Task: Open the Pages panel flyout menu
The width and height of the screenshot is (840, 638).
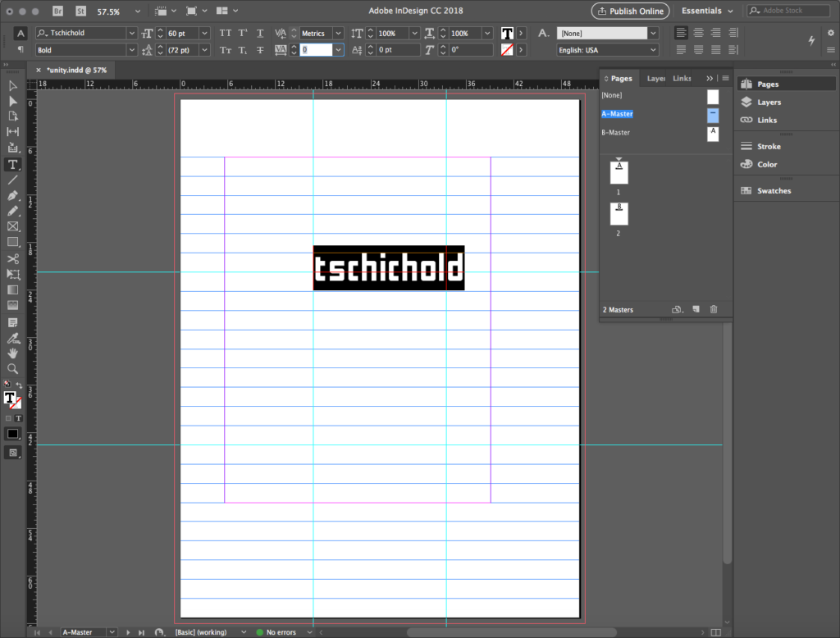Action: coord(725,79)
